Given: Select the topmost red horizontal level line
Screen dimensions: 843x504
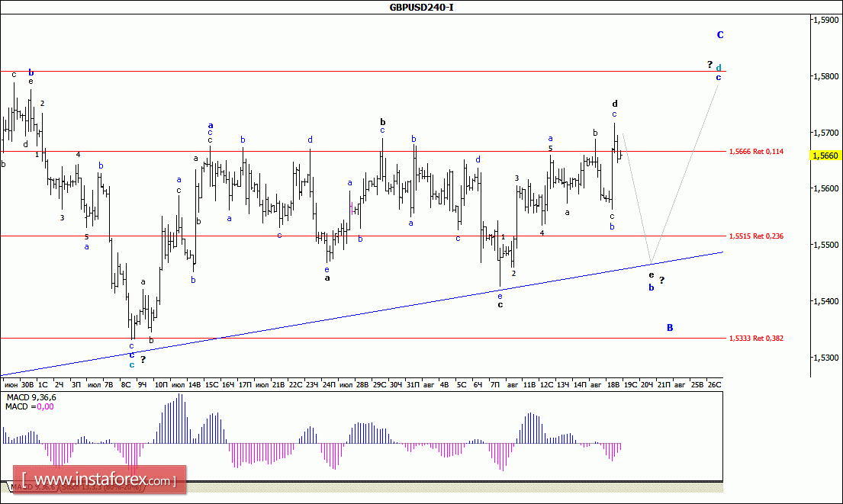Looking at the screenshot, I should [x=363, y=71].
